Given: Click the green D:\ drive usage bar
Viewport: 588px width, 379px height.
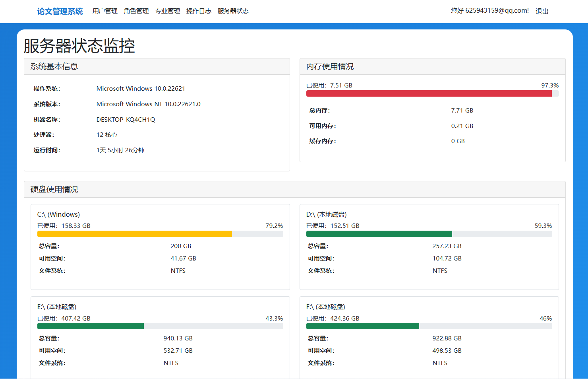Looking at the screenshot, I should (379, 234).
